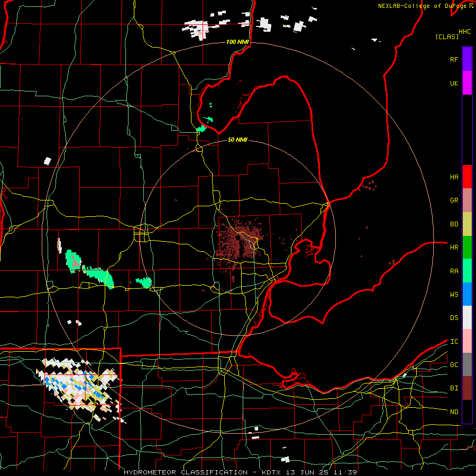
Task: Click the DS legend label
Action: click(x=454, y=317)
